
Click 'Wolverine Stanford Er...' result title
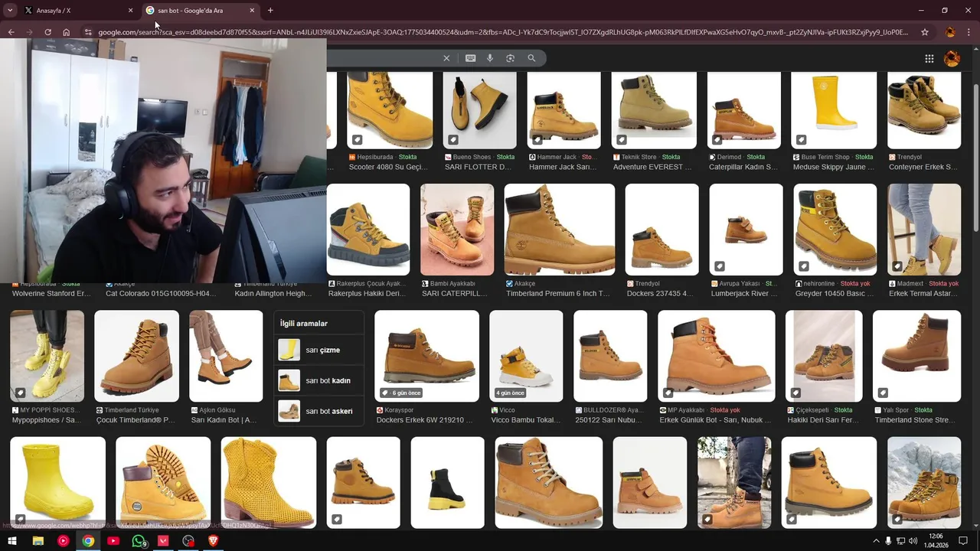[51, 293]
